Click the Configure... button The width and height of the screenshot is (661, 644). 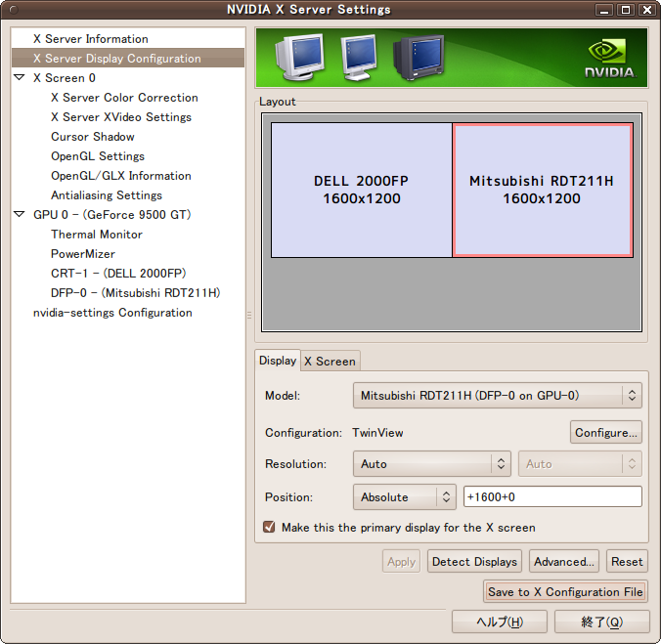click(605, 432)
